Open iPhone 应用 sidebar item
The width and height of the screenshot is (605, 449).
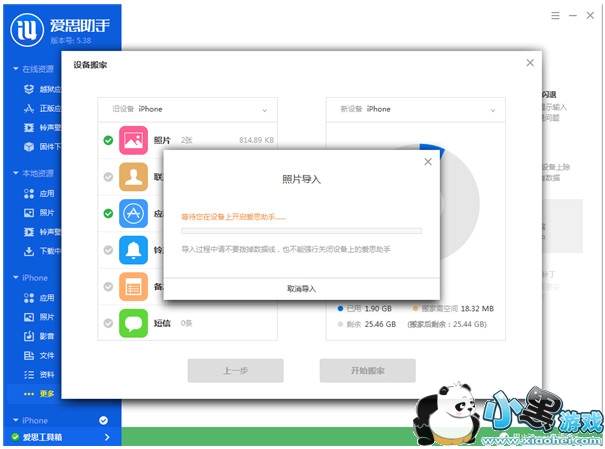[x=39, y=298]
